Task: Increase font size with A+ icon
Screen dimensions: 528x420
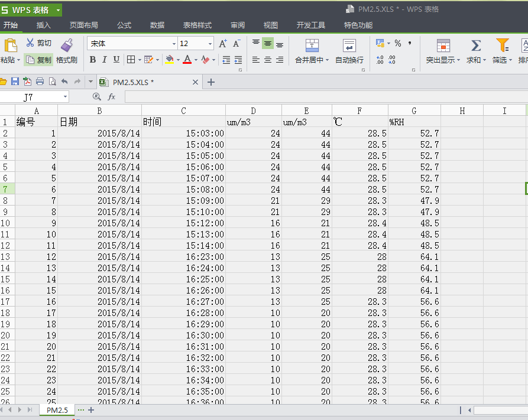Action: pos(223,44)
